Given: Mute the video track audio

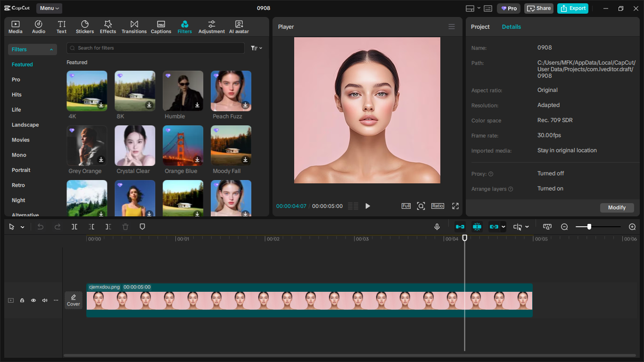Looking at the screenshot, I should pyautogui.click(x=45, y=300).
